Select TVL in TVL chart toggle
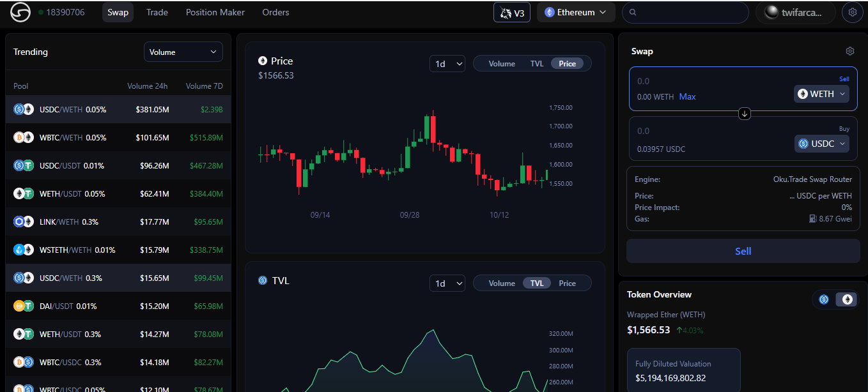The height and width of the screenshot is (392, 868). 537,283
